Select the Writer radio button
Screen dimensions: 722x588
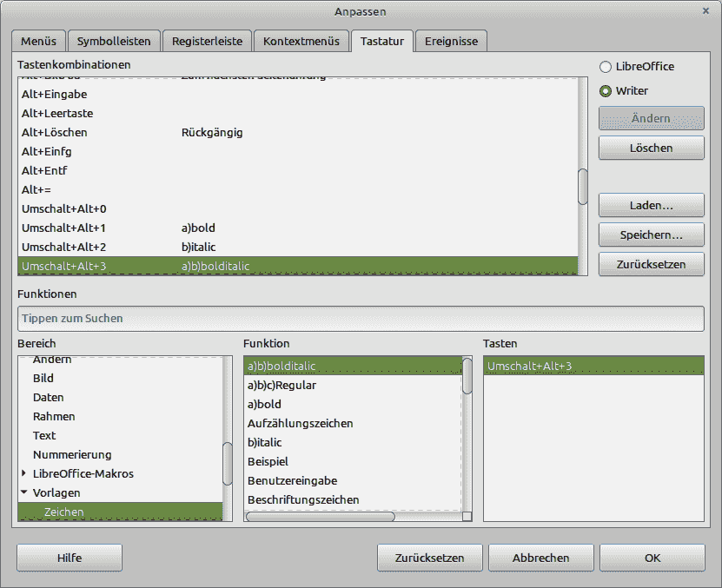(606, 91)
